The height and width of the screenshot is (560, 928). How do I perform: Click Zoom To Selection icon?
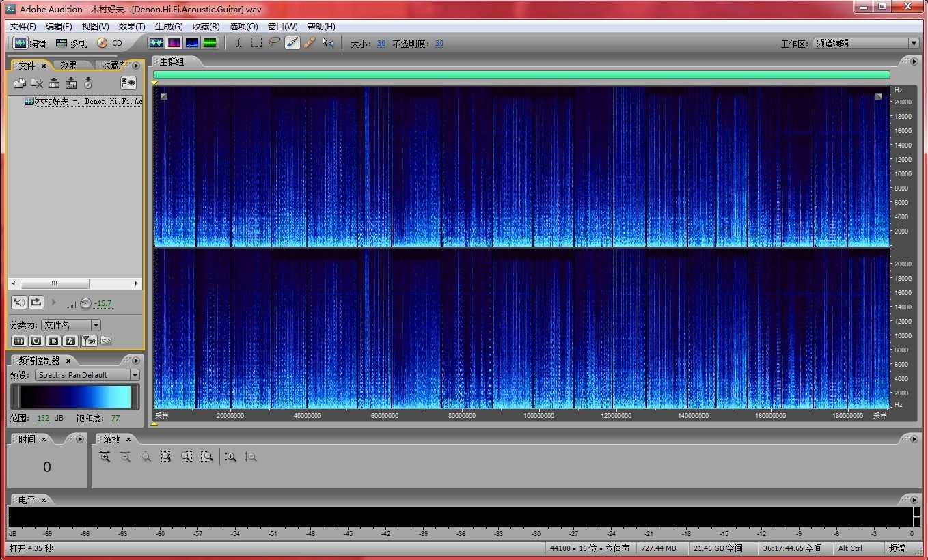click(x=166, y=457)
